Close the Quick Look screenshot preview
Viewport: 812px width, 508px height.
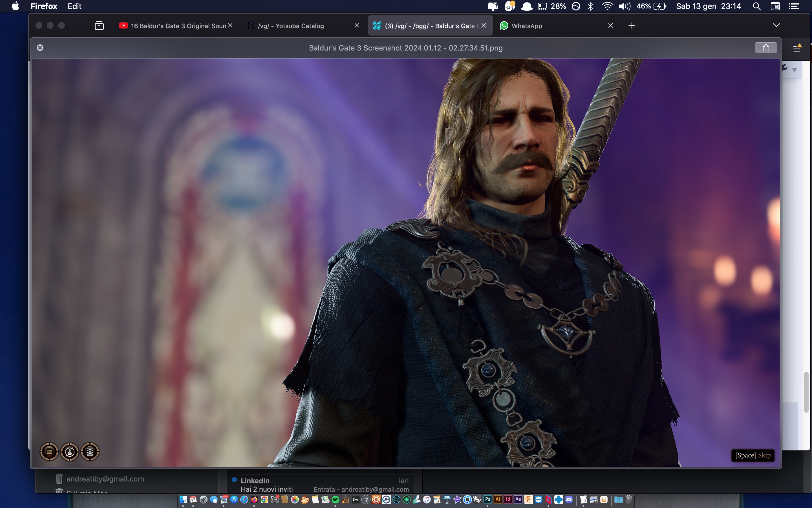(x=40, y=48)
